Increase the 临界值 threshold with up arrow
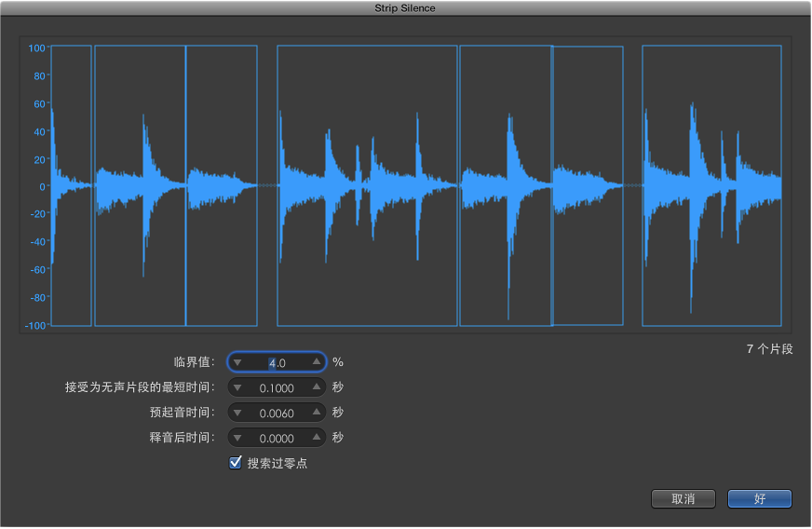812x529 pixels. 317,362
